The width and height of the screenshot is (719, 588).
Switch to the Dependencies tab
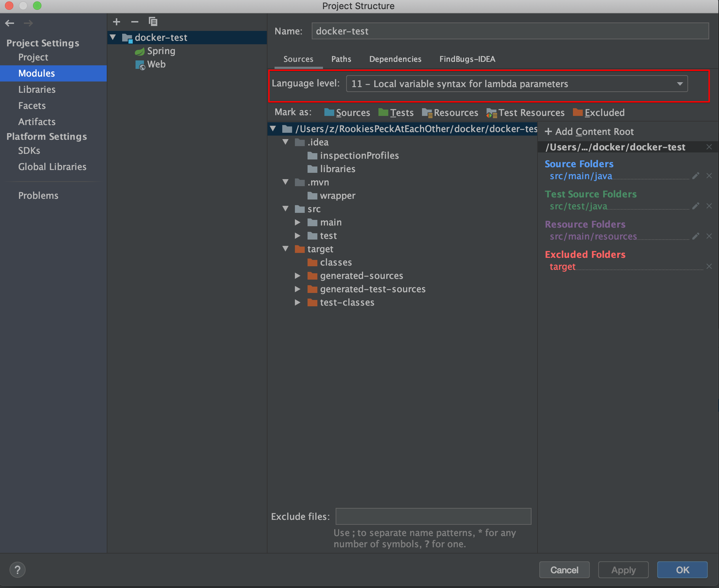(395, 59)
